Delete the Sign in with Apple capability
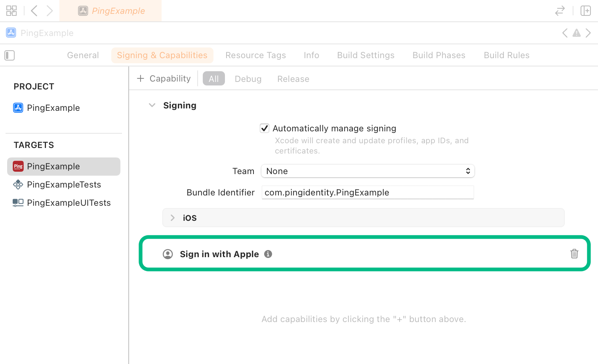The height and width of the screenshot is (364, 598). click(x=574, y=254)
